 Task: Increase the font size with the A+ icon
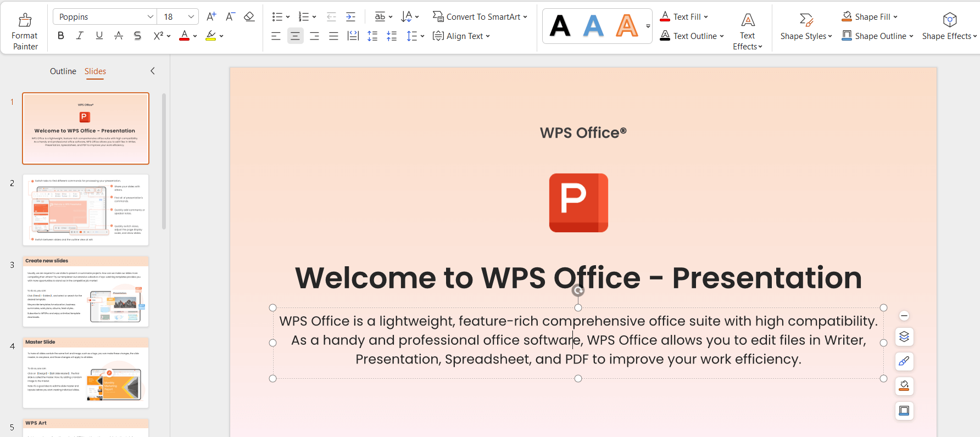click(x=211, y=17)
